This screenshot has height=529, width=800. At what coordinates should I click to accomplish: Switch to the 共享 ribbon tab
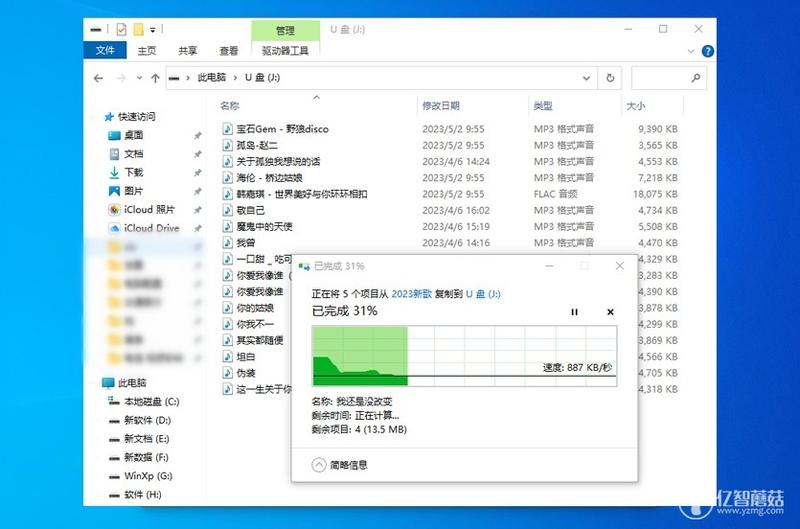coord(188,51)
